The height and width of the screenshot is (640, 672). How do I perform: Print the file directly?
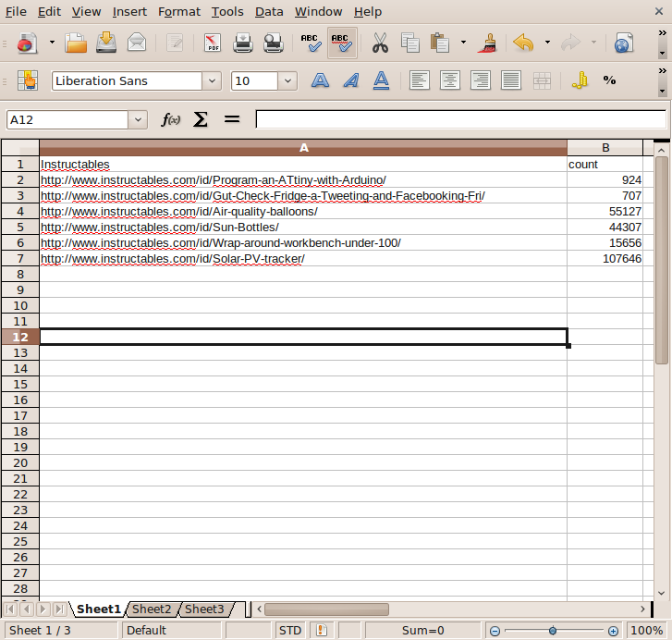click(242, 43)
